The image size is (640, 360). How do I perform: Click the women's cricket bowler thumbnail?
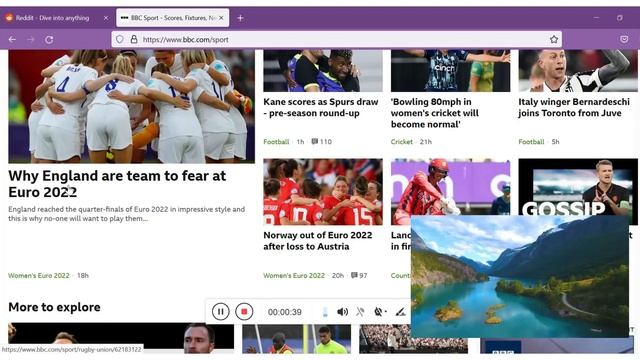click(x=450, y=71)
